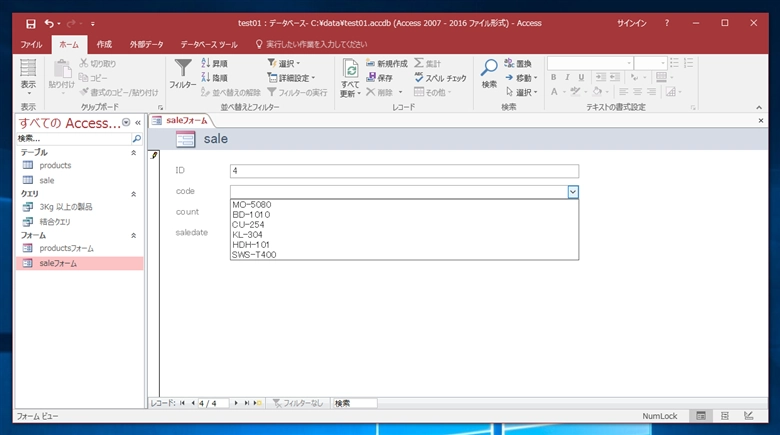Image resolution: width=780 pixels, height=435 pixels.
Task: Select the データベース ツール ribbon tab
Action: pos(209,44)
